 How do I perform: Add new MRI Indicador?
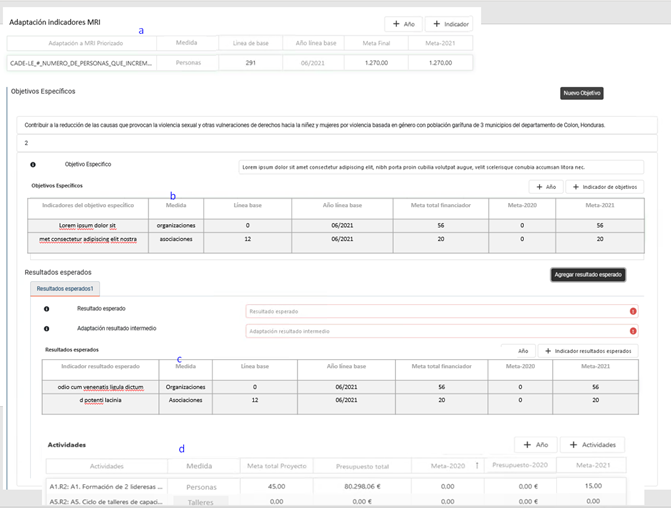tap(451, 24)
